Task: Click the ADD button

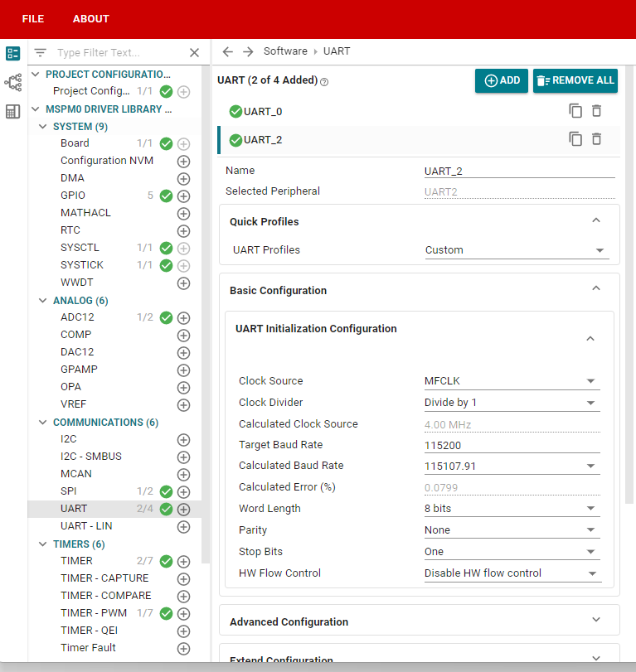Action: [x=502, y=80]
